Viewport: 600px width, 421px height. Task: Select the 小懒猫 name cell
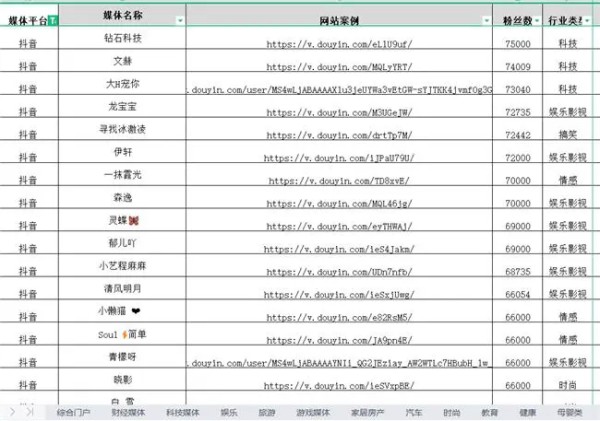pyautogui.click(x=122, y=311)
